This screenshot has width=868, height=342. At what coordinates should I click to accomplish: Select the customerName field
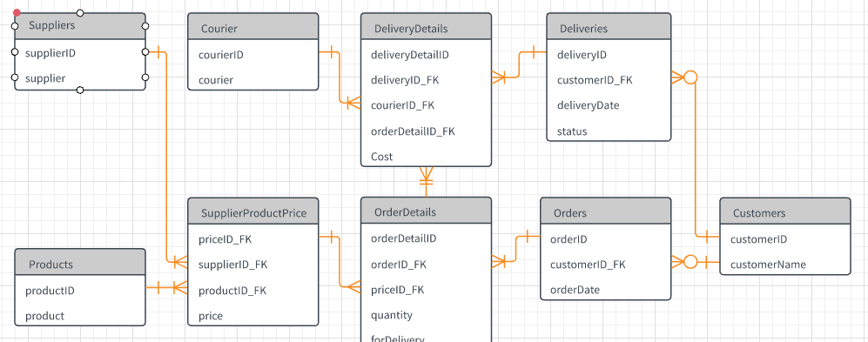[x=785, y=264]
